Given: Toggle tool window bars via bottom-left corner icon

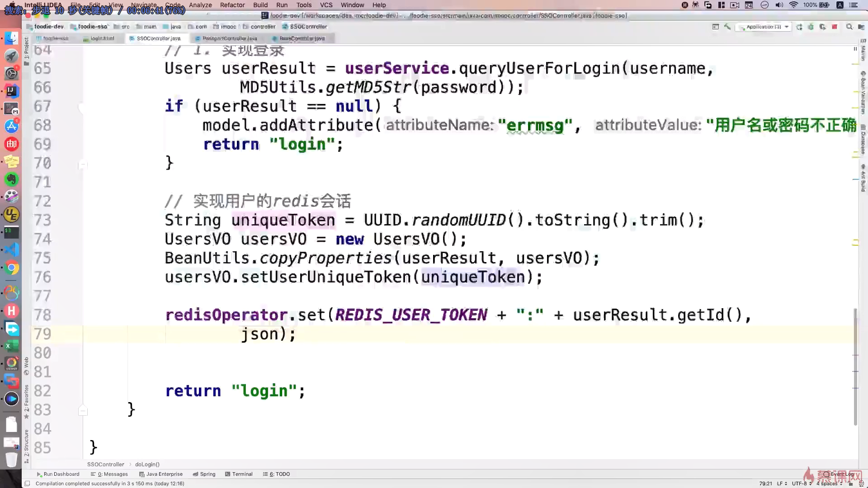Looking at the screenshot, I should [27, 483].
